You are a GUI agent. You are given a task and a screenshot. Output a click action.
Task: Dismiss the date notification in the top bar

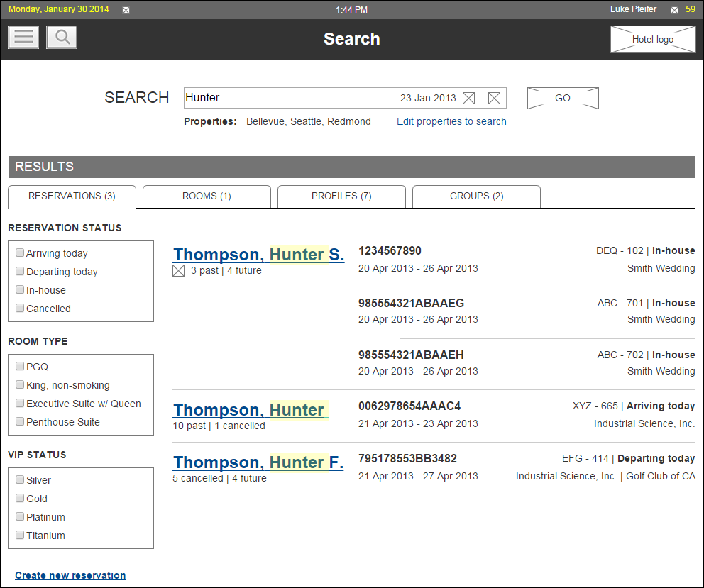[126, 10]
